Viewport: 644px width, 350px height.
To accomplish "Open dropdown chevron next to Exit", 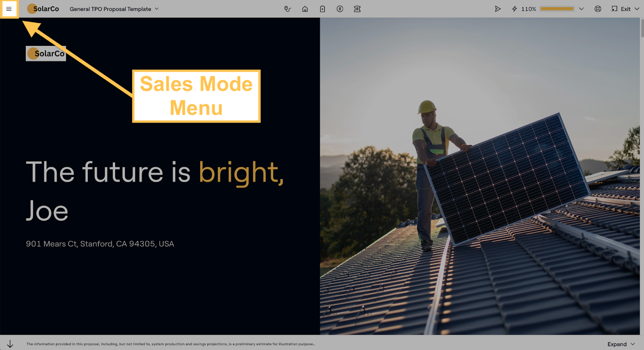I will (637, 9).
